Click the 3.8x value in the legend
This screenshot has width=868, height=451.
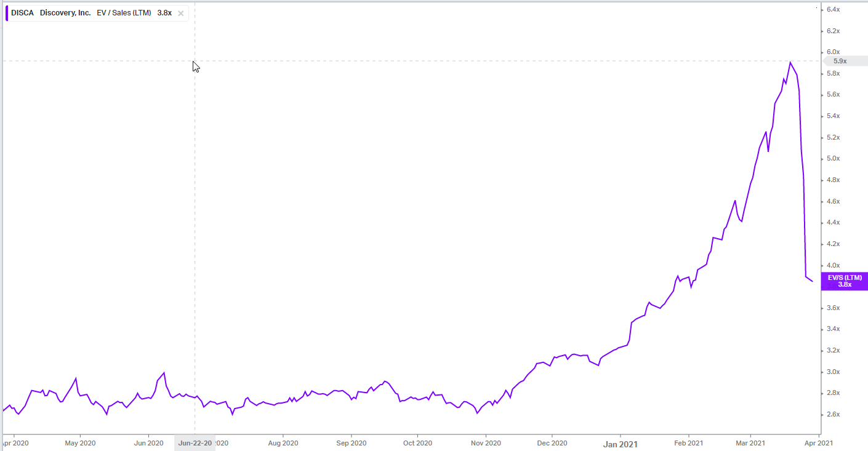point(164,13)
